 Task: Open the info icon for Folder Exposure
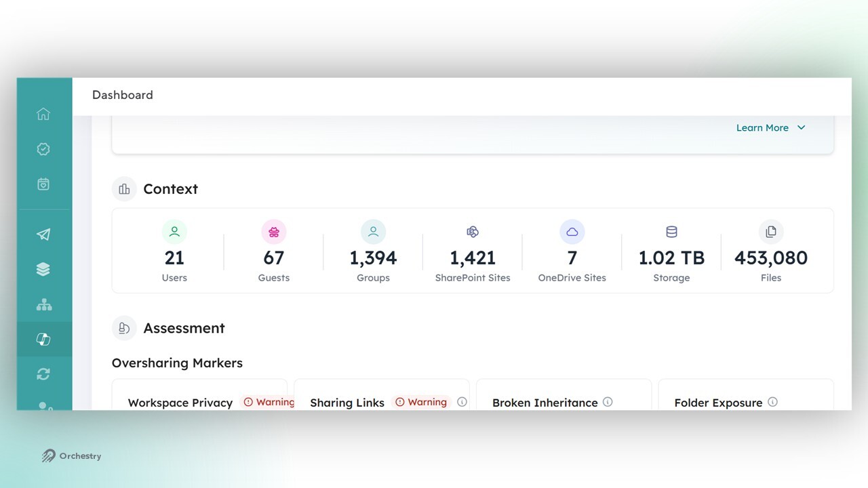[x=772, y=402]
